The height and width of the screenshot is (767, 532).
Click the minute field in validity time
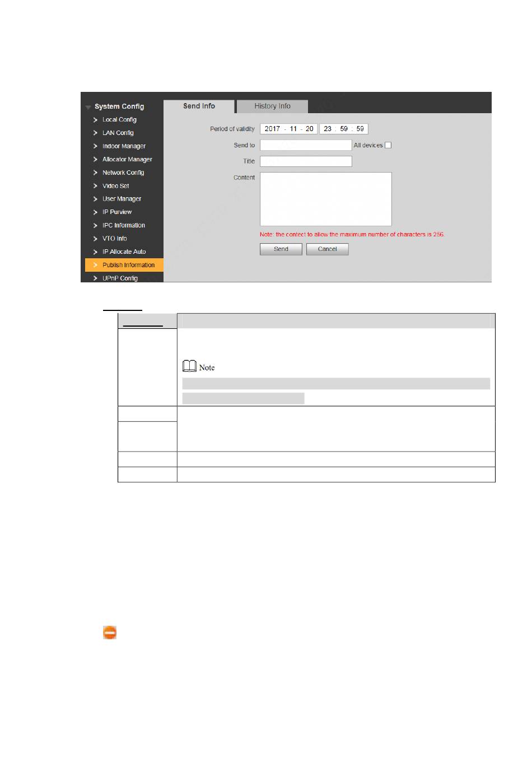[x=344, y=129]
